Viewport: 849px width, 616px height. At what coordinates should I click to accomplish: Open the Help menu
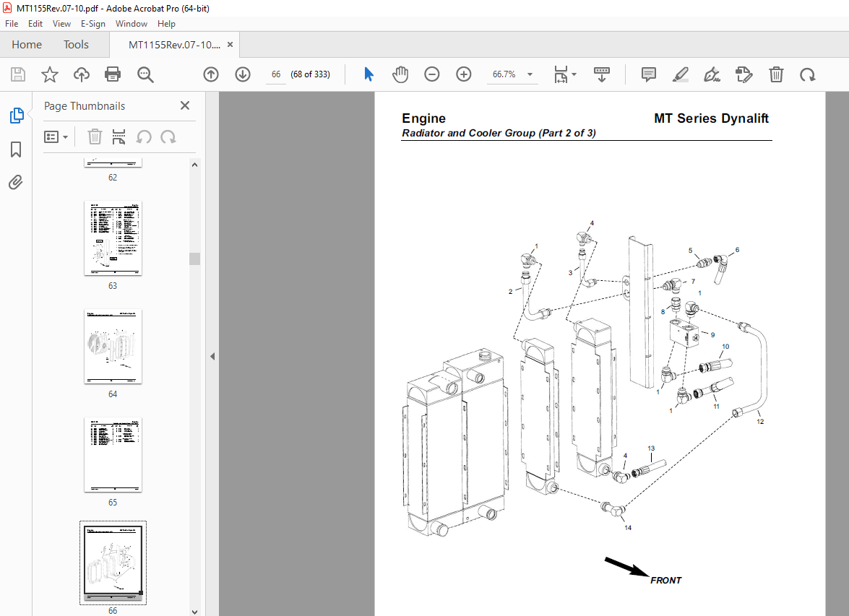pyautogui.click(x=166, y=24)
